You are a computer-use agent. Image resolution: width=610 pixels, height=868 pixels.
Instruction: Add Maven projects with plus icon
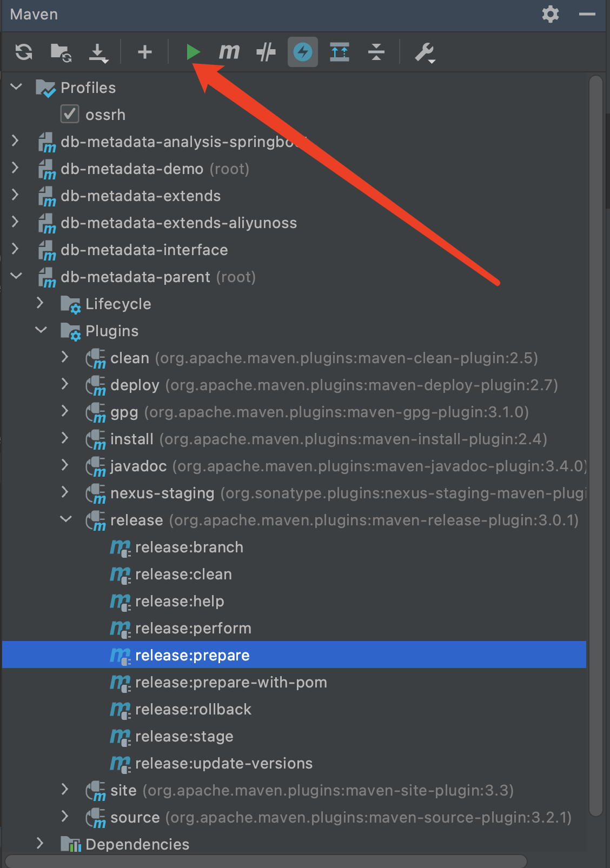pyautogui.click(x=144, y=52)
